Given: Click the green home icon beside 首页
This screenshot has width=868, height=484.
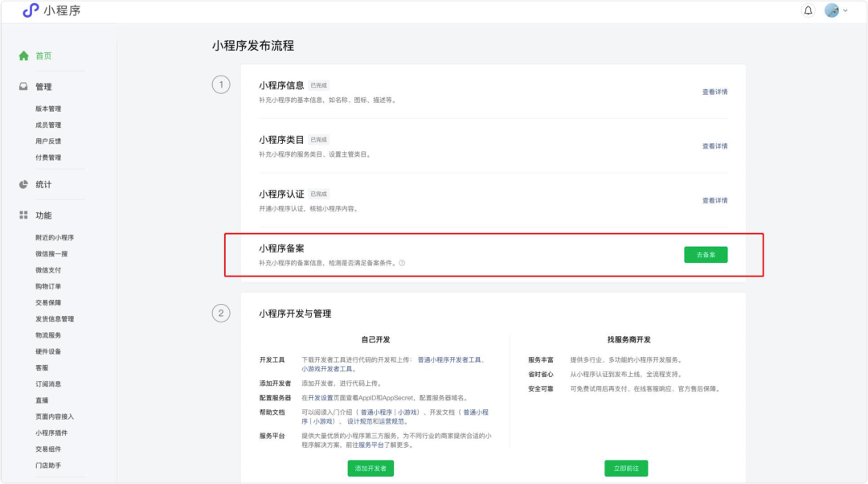Looking at the screenshot, I should [23, 55].
